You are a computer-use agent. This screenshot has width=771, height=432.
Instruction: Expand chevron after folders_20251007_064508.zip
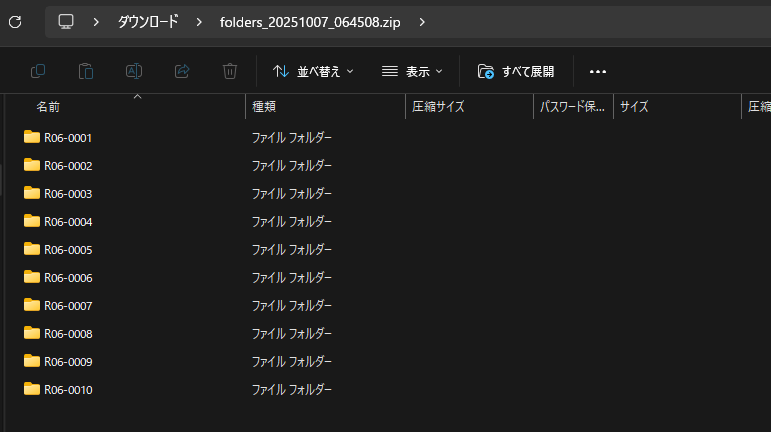(422, 22)
